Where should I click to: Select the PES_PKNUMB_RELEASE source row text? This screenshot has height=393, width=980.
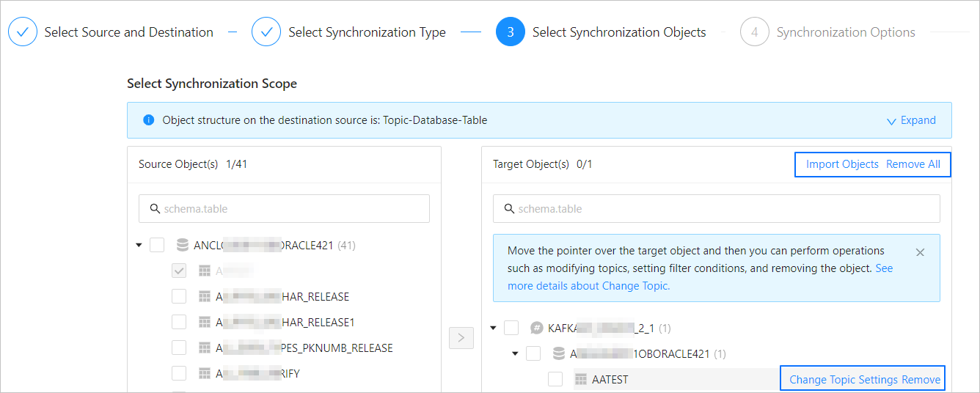click(x=304, y=348)
